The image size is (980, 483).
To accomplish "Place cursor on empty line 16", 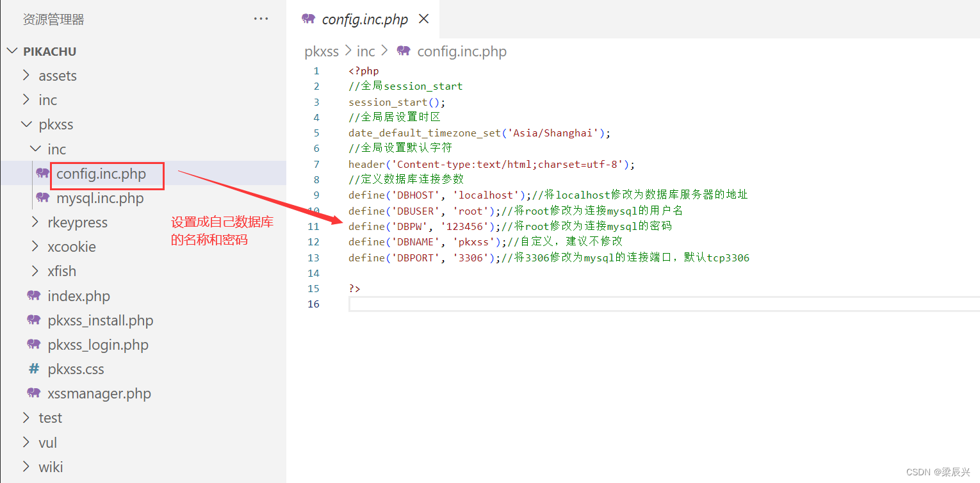I will [664, 304].
